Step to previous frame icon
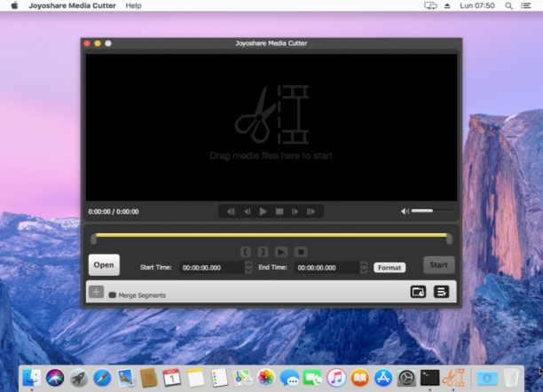The height and width of the screenshot is (392, 543). (x=248, y=212)
